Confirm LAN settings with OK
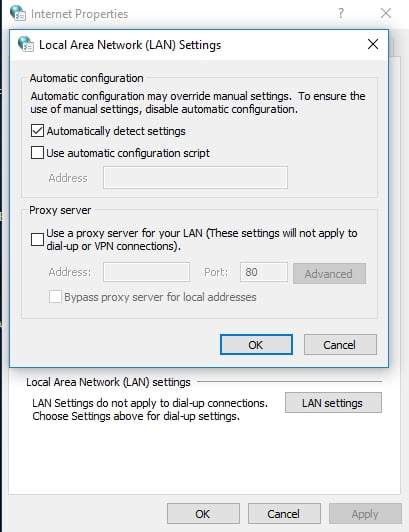Image resolution: width=409 pixels, height=532 pixels. click(x=256, y=344)
